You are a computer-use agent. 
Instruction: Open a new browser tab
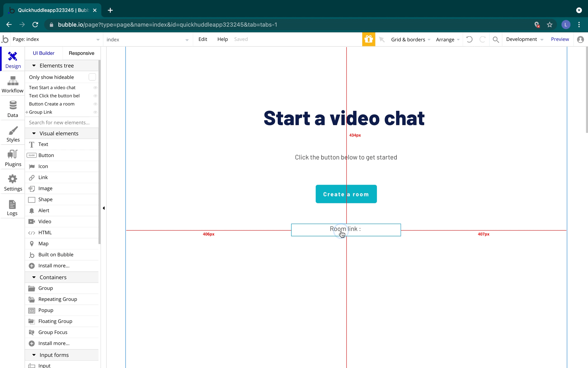tap(110, 10)
